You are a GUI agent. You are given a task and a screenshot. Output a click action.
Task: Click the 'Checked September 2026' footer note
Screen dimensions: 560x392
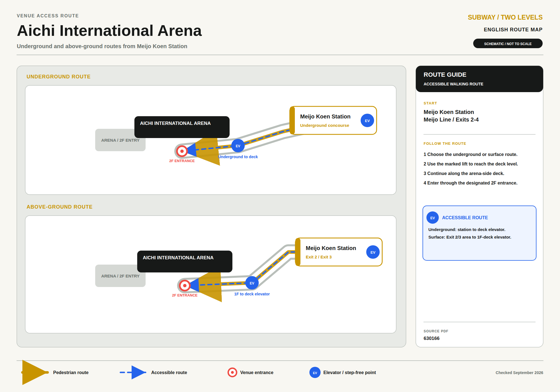(519, 373)
